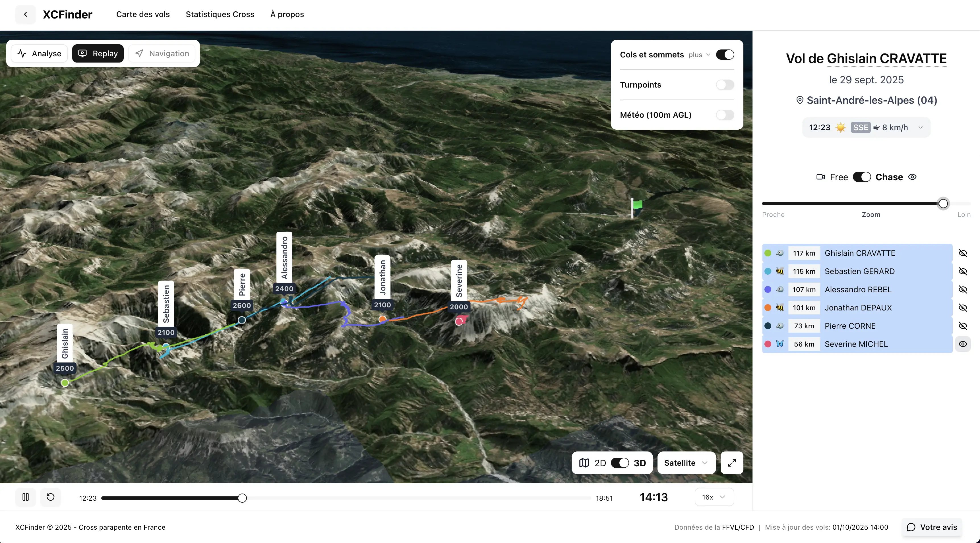Pause the replay playback
This screenshot has height=543, width=980.
tap(26, 497)
